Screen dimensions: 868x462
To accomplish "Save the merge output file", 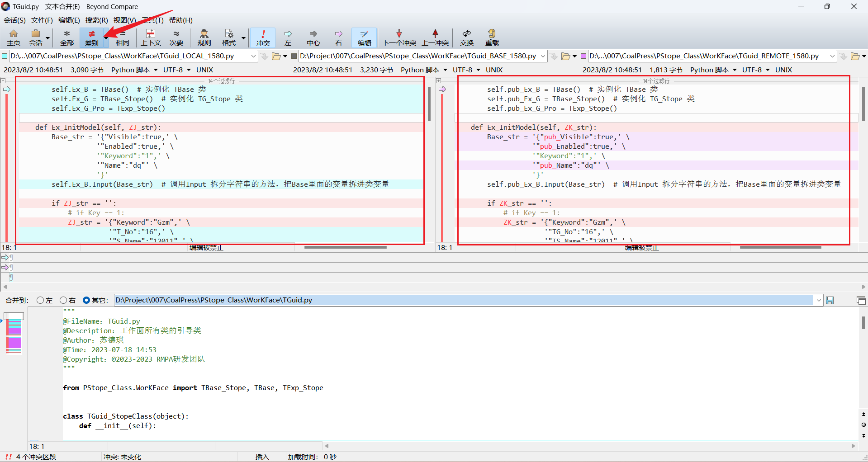I will pos(830,300).
